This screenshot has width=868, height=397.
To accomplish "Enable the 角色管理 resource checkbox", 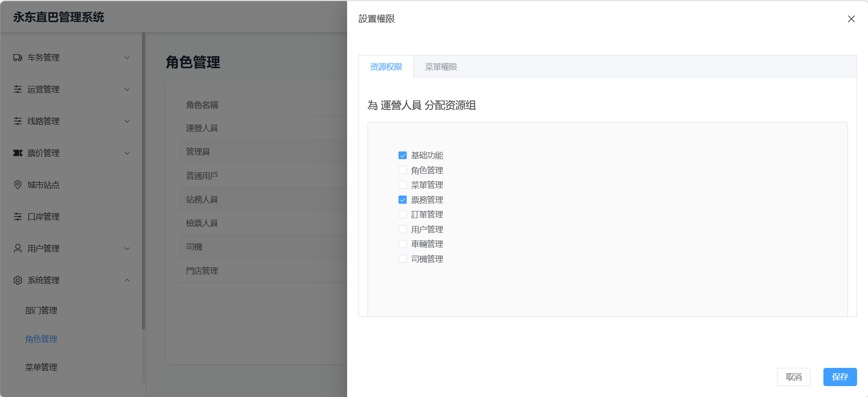I will click(x=403, y=171).
